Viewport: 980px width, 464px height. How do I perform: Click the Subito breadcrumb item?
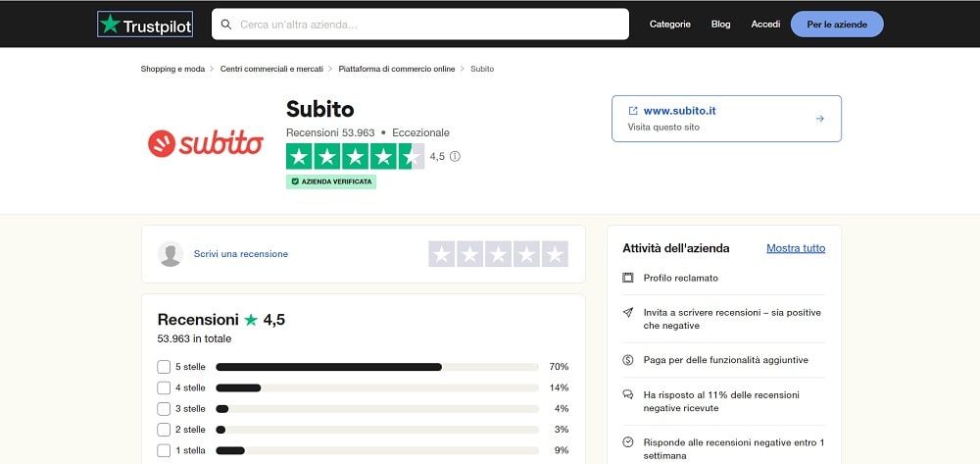(482, 69)
